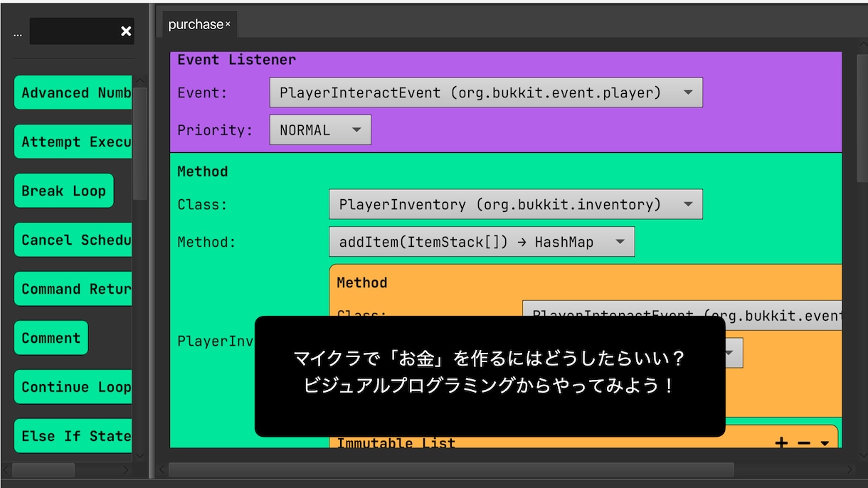Open the Immutable List arrow menu
The image size is (868, 488).
(x=825, y=442)
